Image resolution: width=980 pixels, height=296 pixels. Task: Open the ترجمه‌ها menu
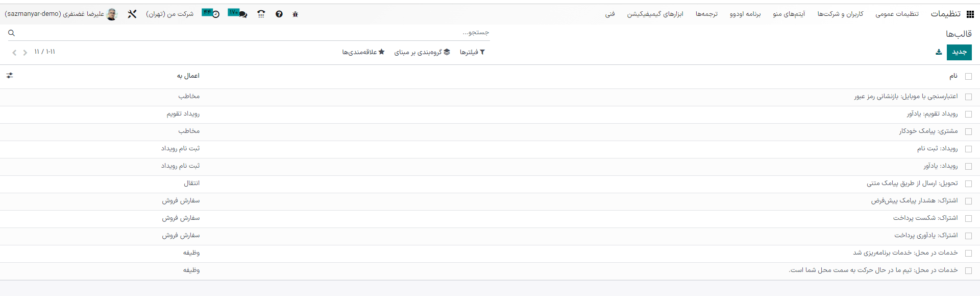pos(706,14)
